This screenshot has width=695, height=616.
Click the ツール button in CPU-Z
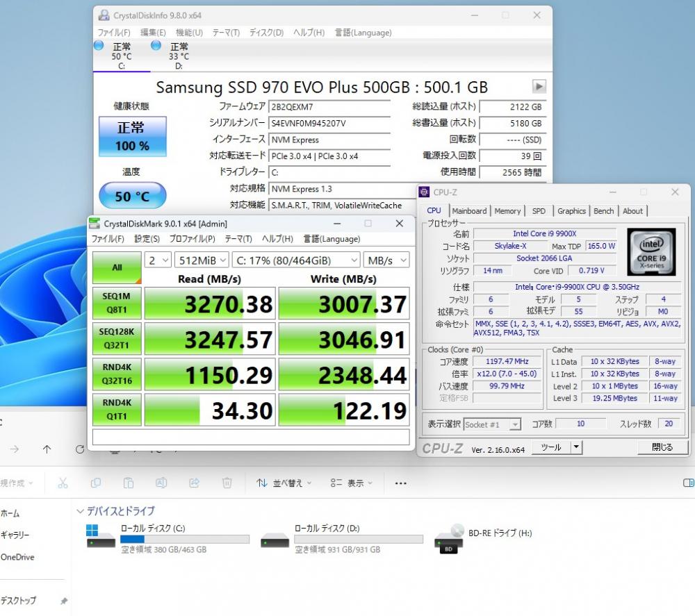click(x=551, y=447)
